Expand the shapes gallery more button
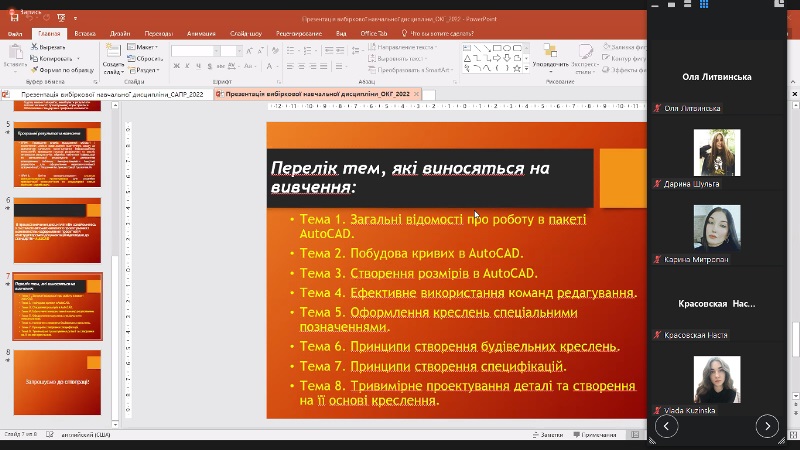Screen dimensions: 800x450 tap(526, 68)
